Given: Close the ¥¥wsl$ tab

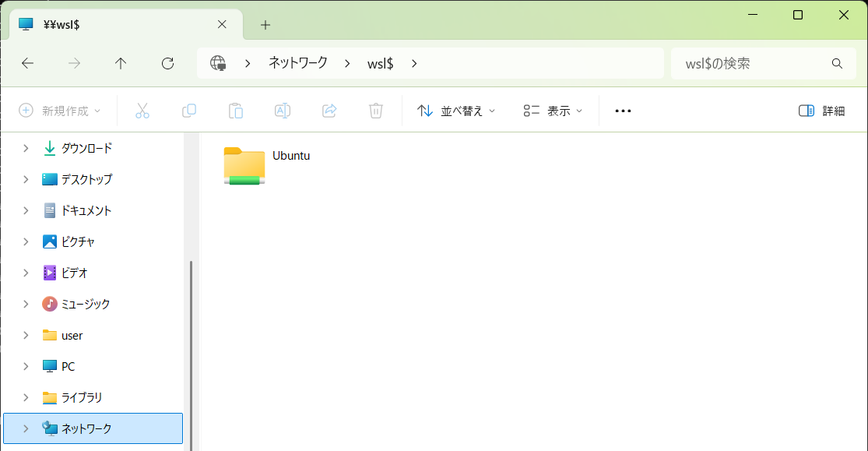Looking at the screenshot, I should (x=222, y=25).
